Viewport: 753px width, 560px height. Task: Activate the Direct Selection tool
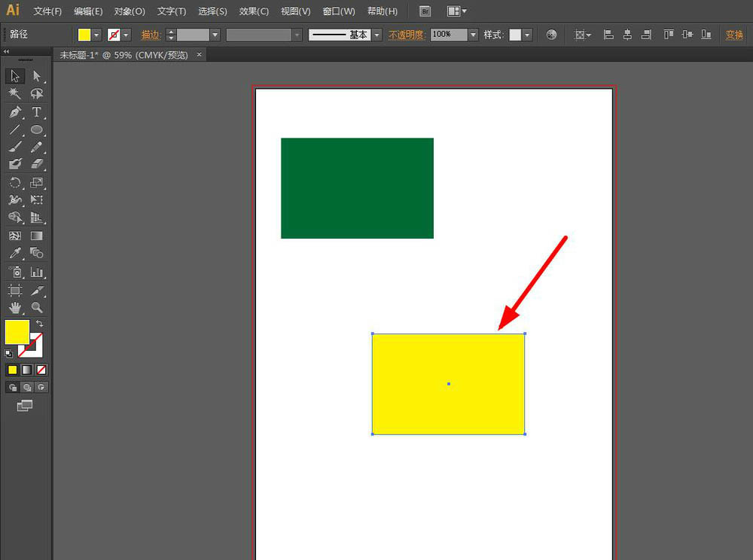click(x=36, y=76)
